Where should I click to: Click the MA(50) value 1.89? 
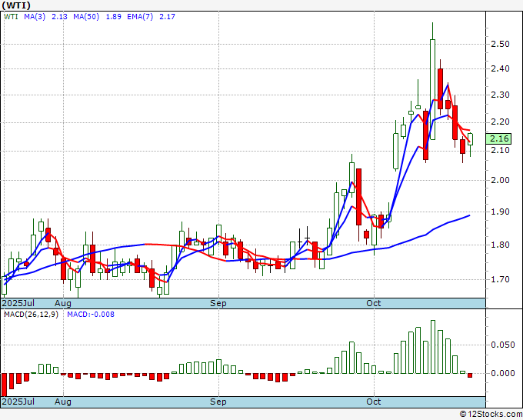coord(113,17)
